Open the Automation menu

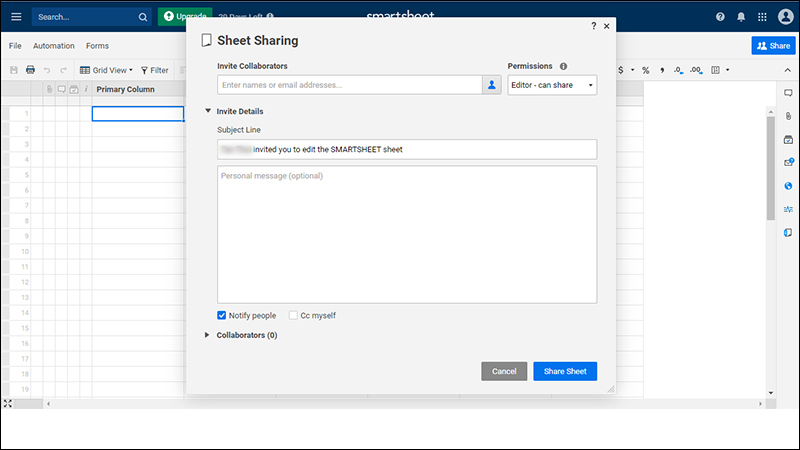point(54,46)
